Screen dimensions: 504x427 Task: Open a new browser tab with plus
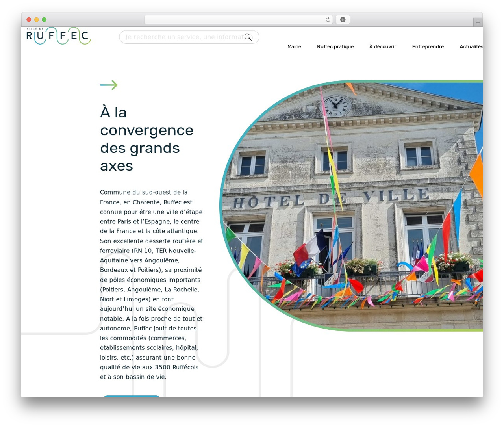click(x=478, y=22)
